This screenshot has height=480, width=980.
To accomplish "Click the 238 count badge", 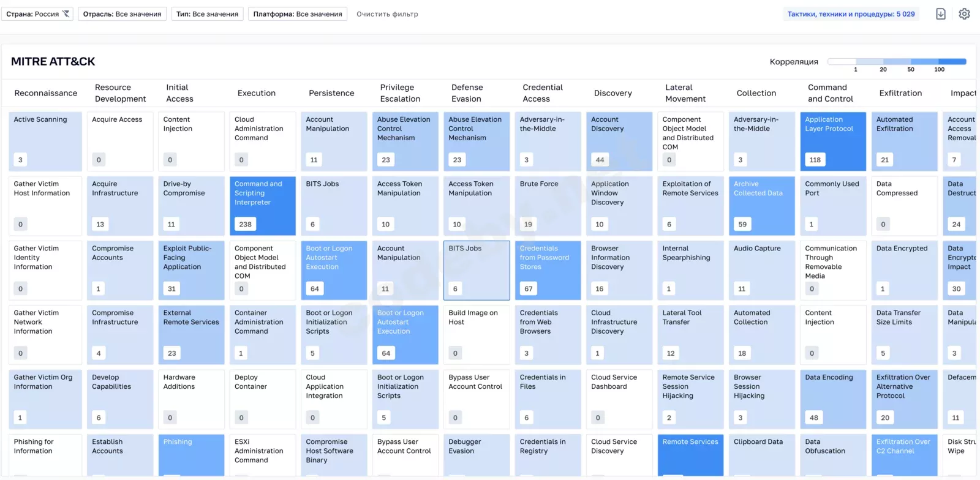I will point(245,224).
